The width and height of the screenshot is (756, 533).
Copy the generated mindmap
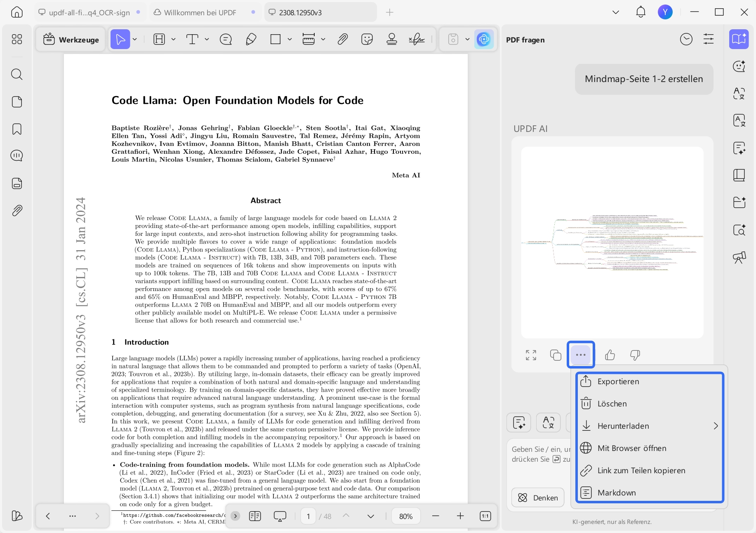(556, 355)
